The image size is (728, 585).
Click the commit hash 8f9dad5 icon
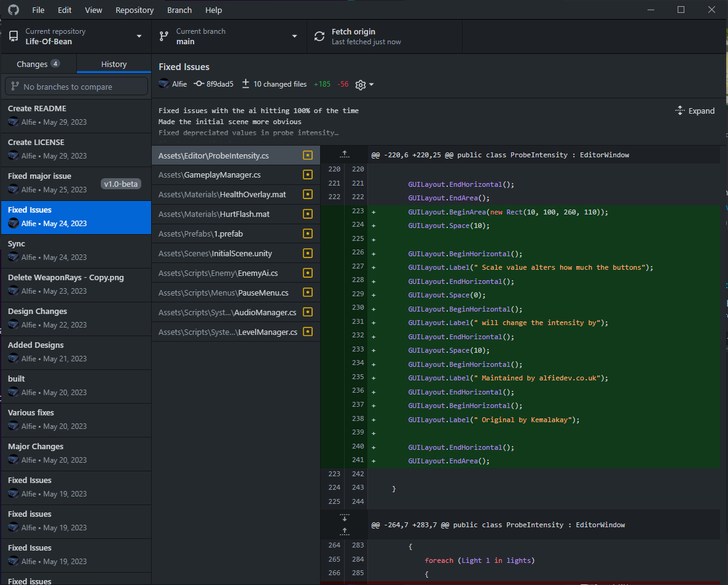pos(198,84)
